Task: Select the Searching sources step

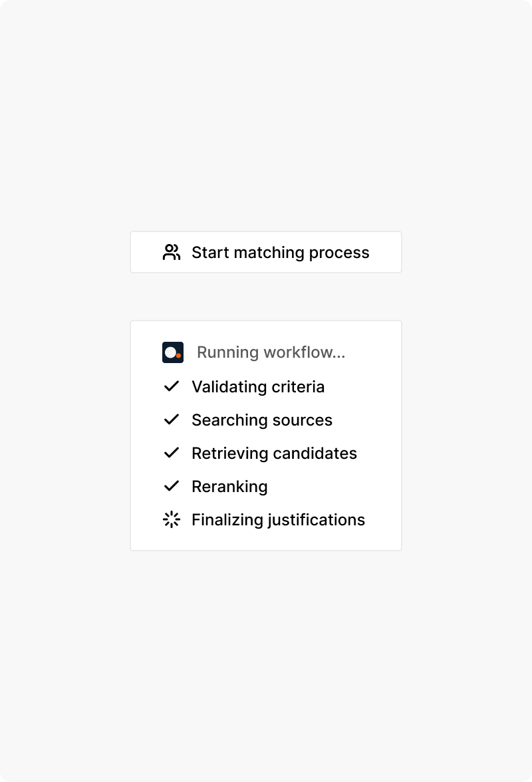Action: (262, 420)
